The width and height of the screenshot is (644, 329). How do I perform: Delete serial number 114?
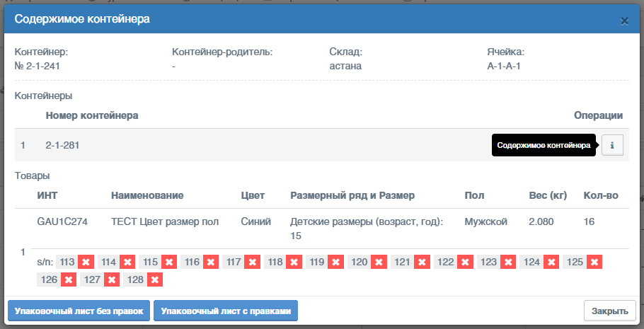pos(127,262)
